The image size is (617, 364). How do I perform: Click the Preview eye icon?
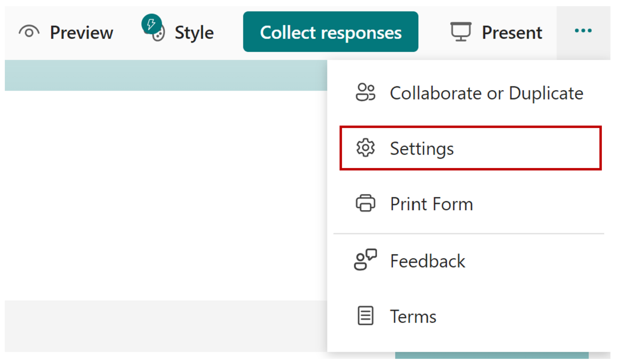tap(29, 32)
